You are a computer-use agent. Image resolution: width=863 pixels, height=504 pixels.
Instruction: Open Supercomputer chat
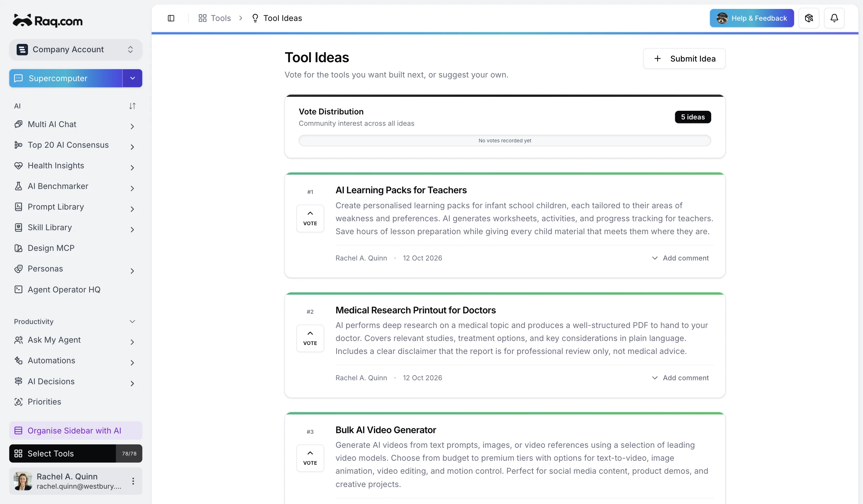tap(66, 79)
